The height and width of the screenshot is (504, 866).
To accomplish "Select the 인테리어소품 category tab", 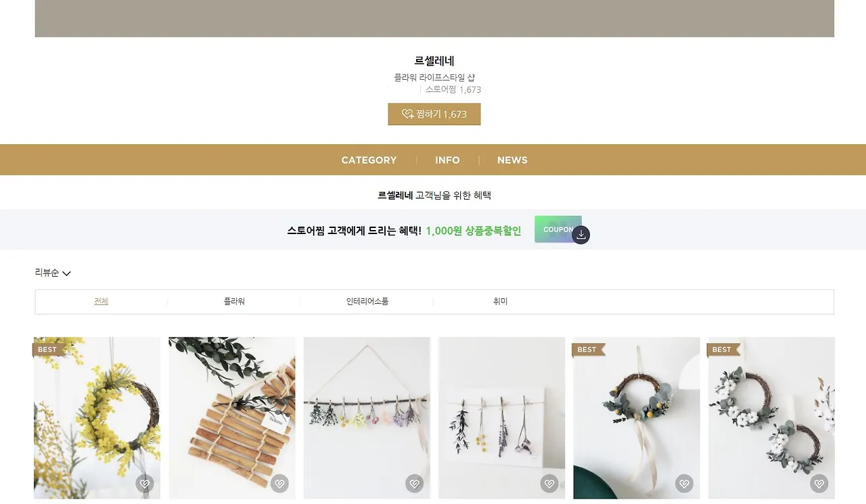I will (367, 302).
